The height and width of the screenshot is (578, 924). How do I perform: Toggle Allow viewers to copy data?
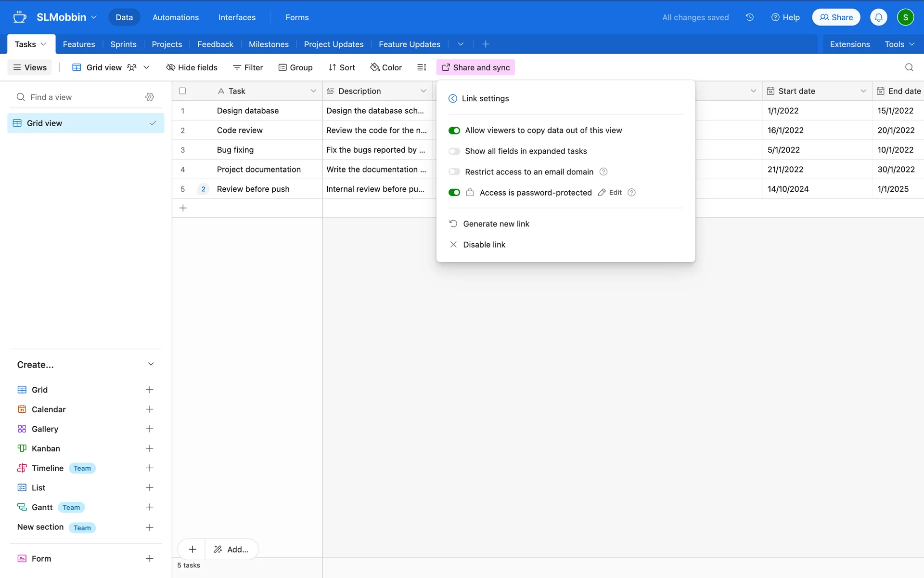pos(454,131)
